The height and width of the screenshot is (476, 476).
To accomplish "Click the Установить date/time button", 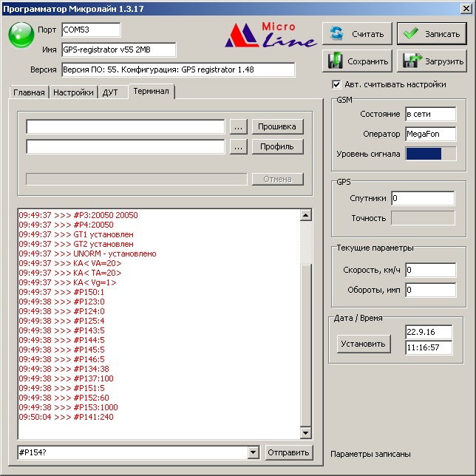I will click(363, 344).
